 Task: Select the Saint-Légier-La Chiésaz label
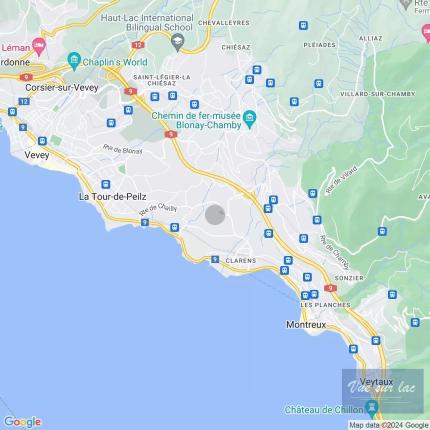point(162,80)
